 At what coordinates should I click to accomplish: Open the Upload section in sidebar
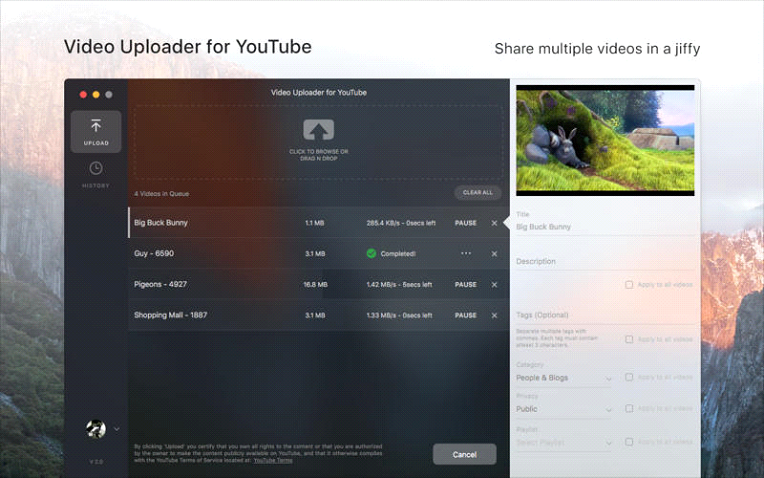[x=96, y=132]
